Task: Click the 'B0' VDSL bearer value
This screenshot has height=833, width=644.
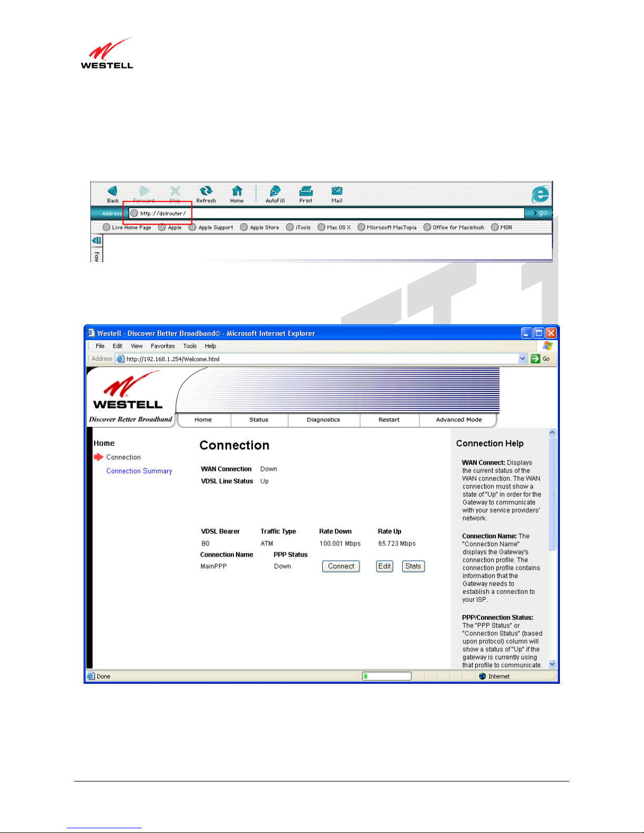Action: pyautogui.click(x=205, y=544)
